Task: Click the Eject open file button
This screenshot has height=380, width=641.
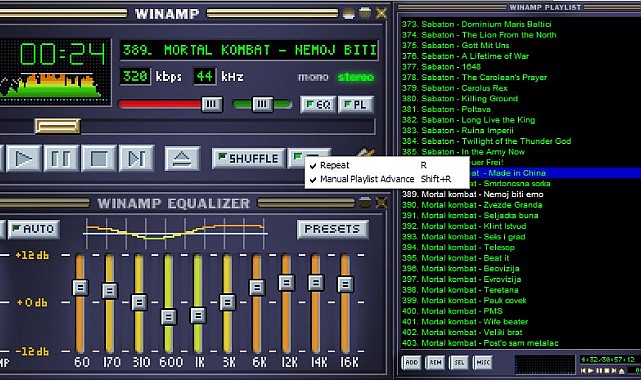Action: 182,158
